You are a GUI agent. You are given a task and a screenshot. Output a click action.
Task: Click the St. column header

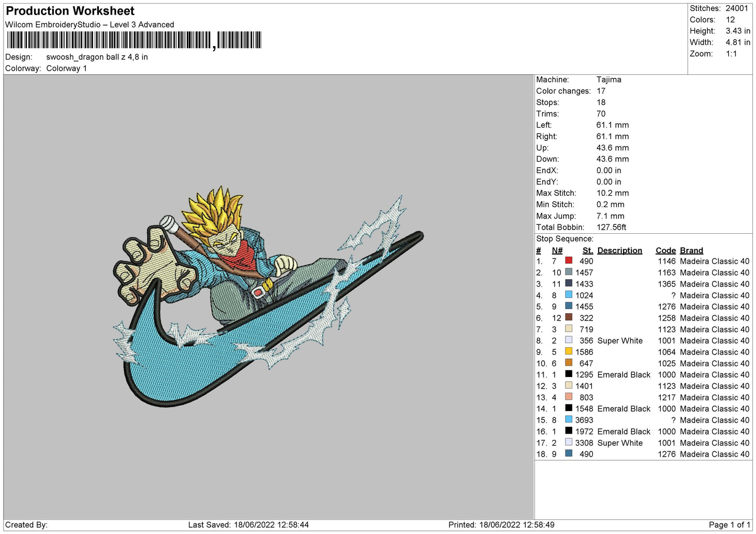(588, 251)
